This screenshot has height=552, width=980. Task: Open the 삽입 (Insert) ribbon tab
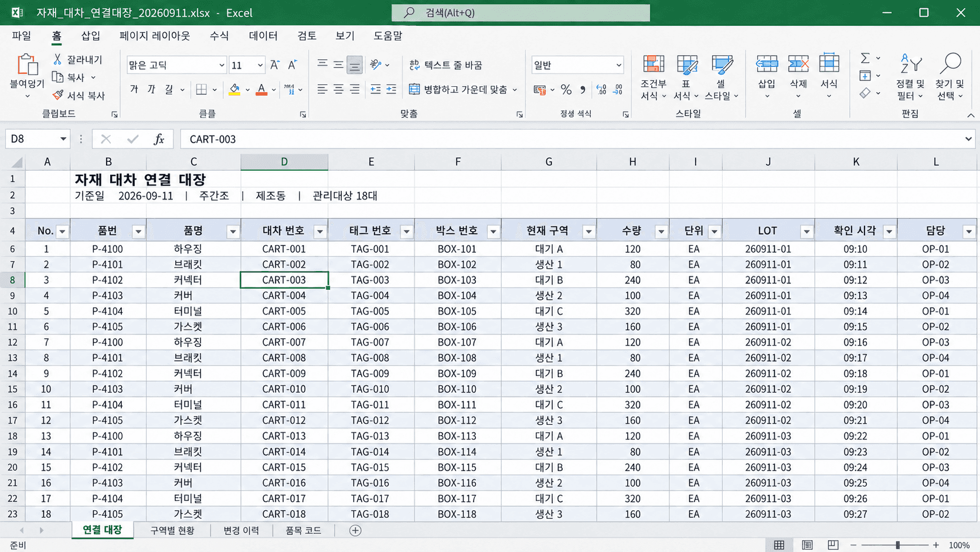(x=91, y=36)
